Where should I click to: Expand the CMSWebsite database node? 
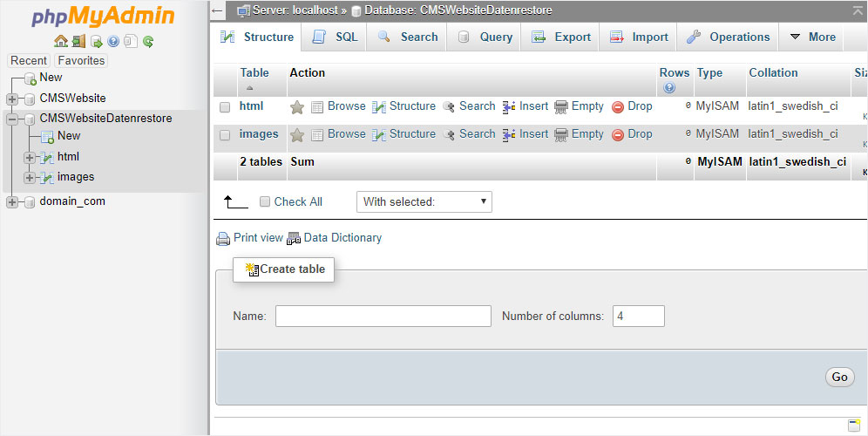click(11, 99)
